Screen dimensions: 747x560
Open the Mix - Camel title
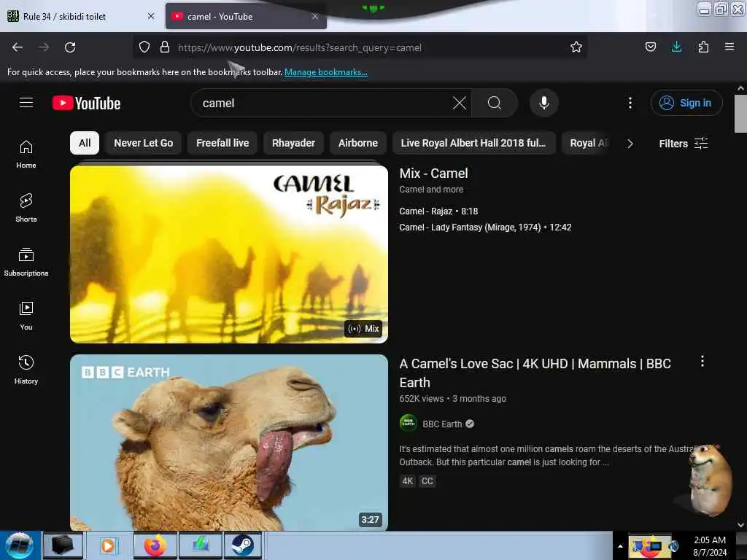(x=433, y=174)
